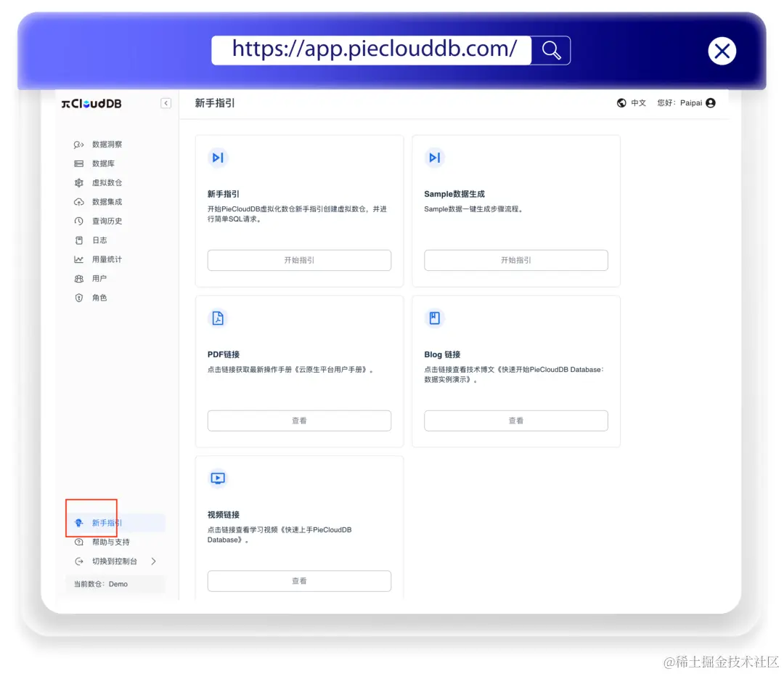
Task: Collapse the sidebar with the chevron button
Action: [166, 103]
